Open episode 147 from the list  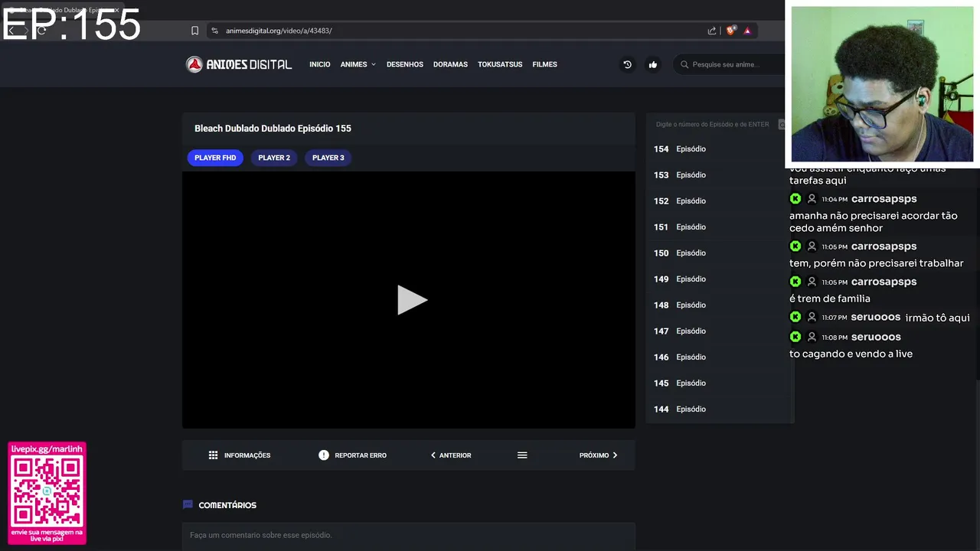pos(718,331)
